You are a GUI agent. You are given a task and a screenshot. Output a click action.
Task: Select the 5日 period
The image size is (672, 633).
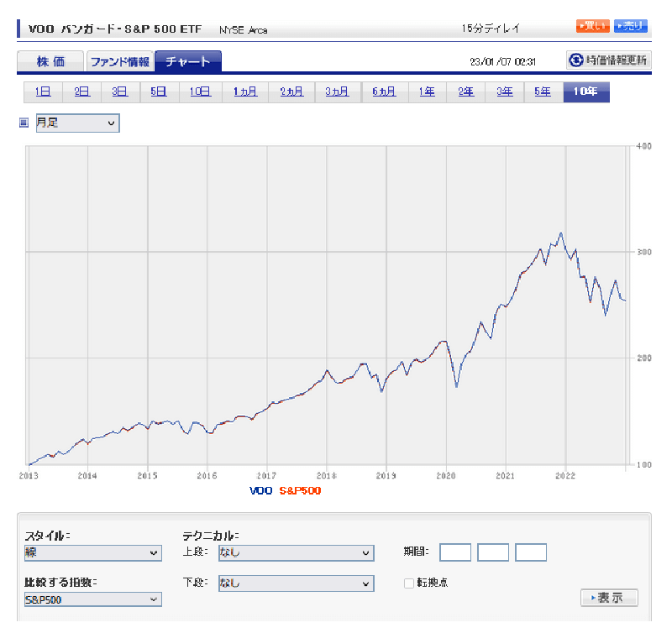159,92
